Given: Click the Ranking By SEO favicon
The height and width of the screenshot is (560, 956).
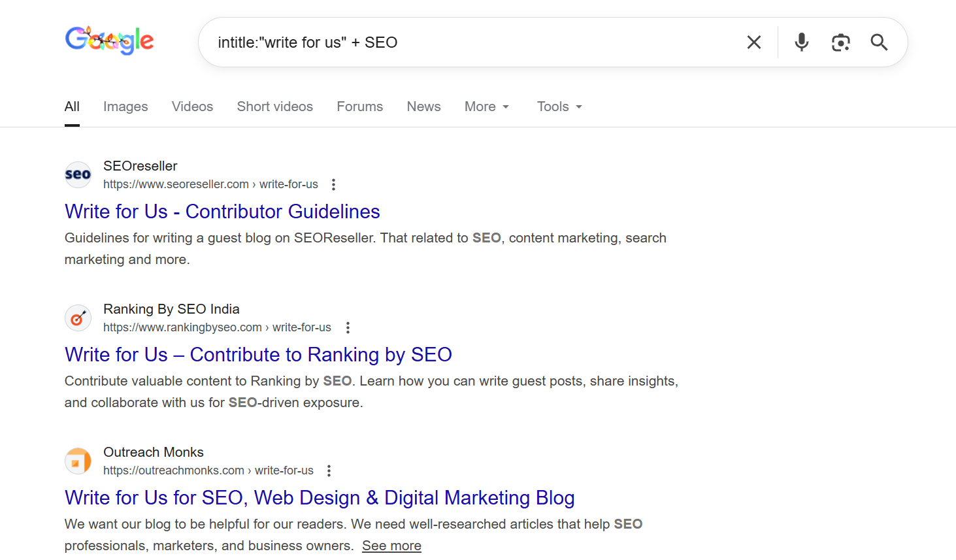Looking at the screenshot, I should pos(78,318).
